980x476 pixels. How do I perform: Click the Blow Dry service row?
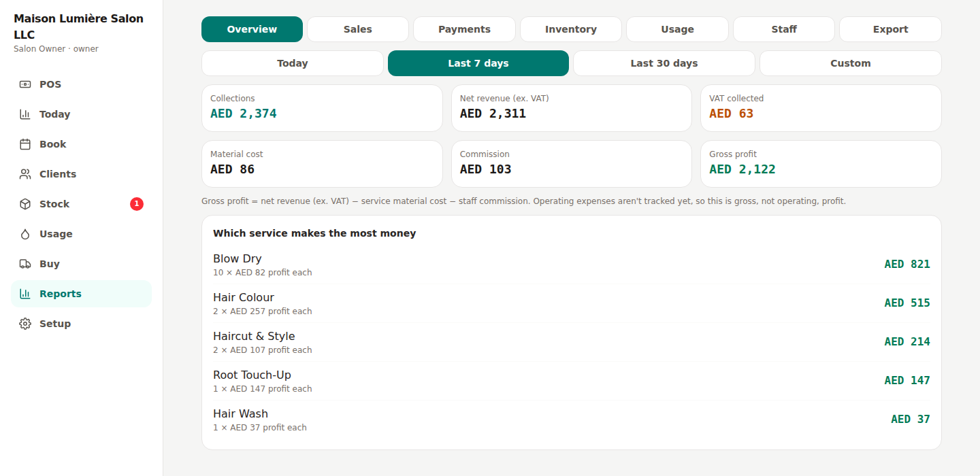click(572, 265)
